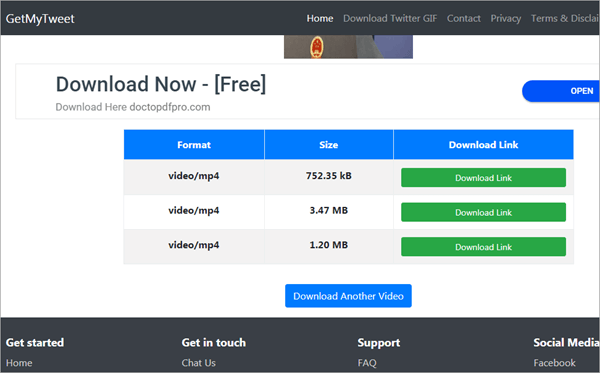Viewport: 600px width, 373px height.
Task: Select video/mp4 in the 1.20 MB row
Action: 194,245
